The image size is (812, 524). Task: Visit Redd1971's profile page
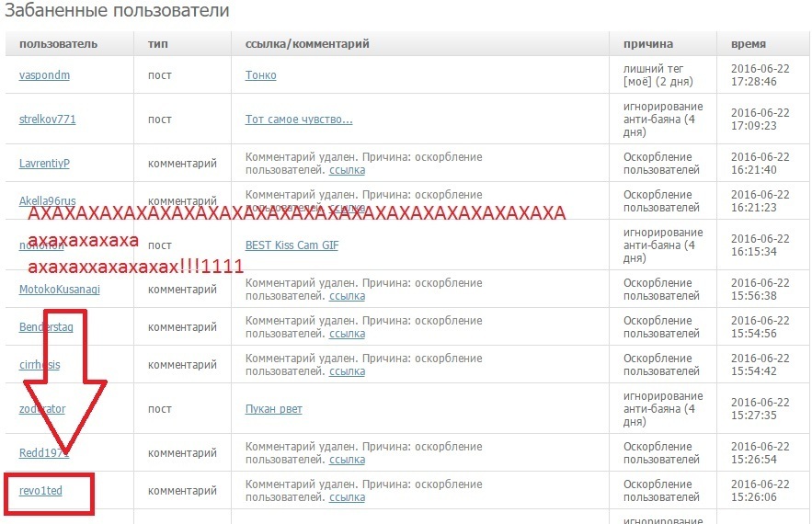click(x=44, y=453)
